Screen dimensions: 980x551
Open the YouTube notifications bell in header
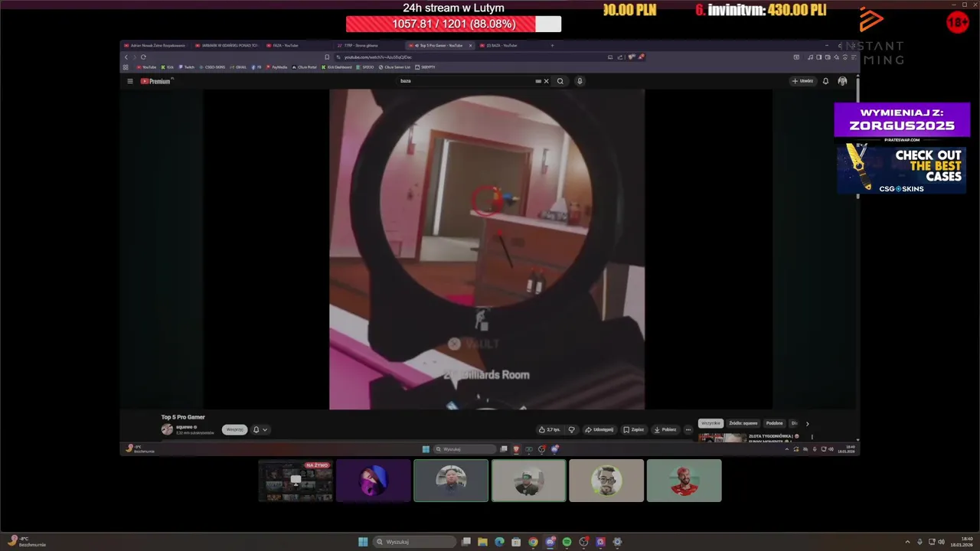825,81
